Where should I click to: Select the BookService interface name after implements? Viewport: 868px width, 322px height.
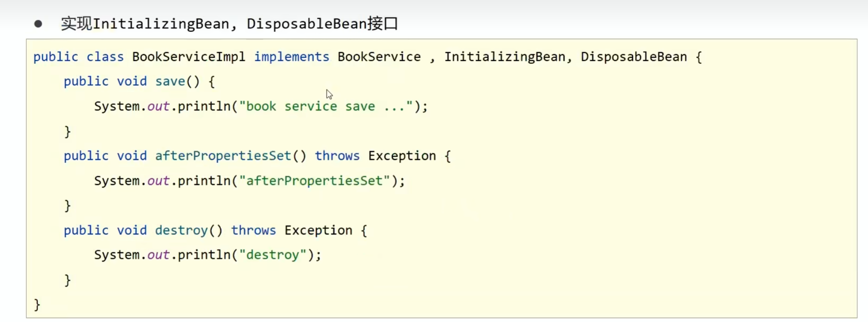[x=379, y=57]
